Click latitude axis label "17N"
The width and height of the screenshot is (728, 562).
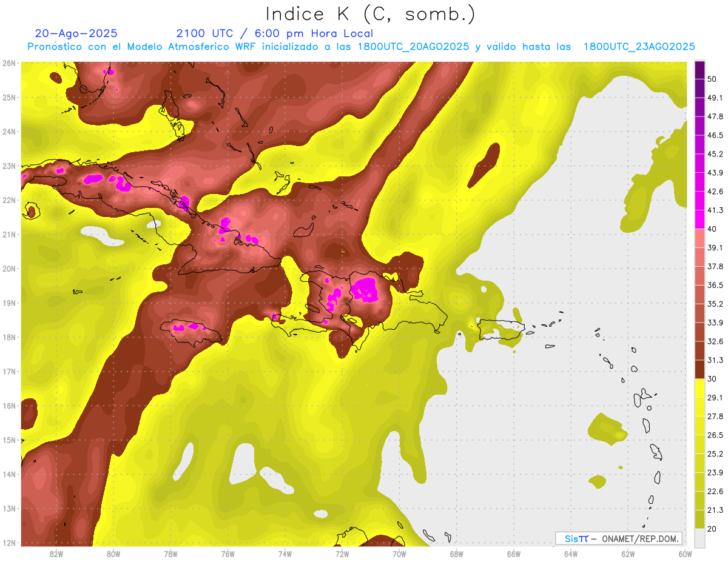(x=9, y=372)
